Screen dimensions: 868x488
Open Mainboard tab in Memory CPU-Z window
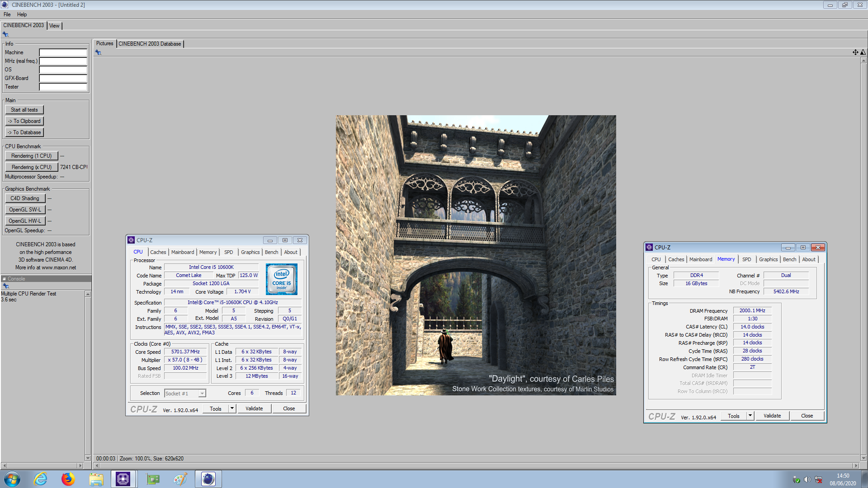(x=701, y=259)
